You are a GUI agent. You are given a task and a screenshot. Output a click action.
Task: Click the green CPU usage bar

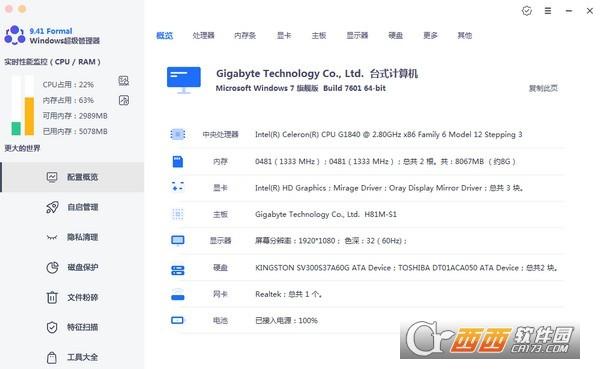16,128
